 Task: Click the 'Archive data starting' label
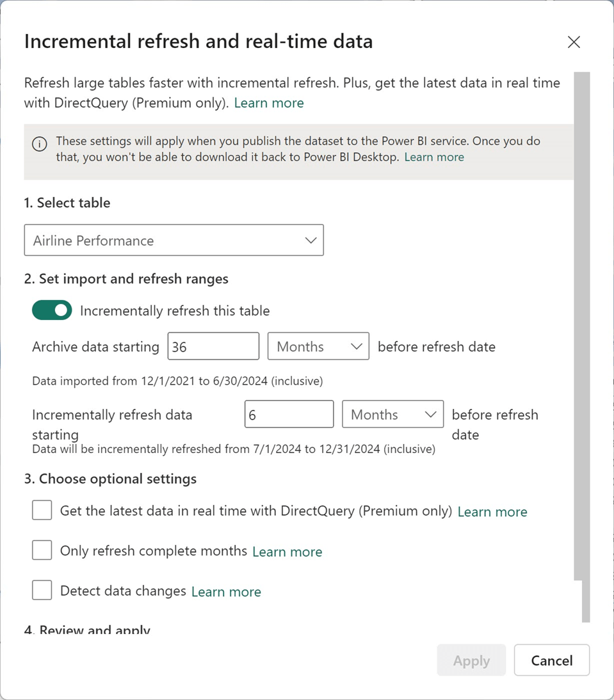pos(95,347)
